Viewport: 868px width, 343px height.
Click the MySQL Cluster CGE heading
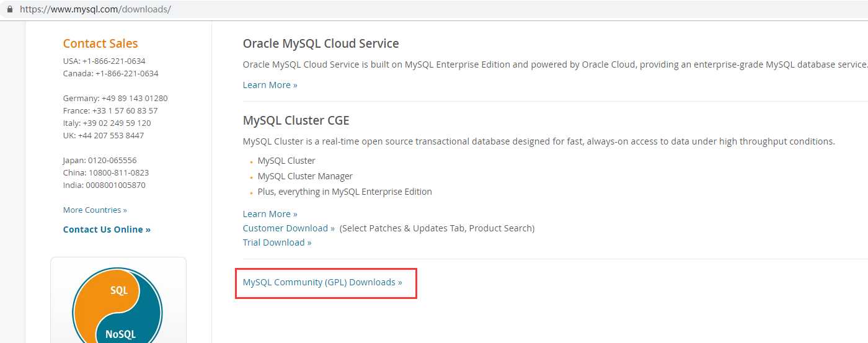[301, 120]
